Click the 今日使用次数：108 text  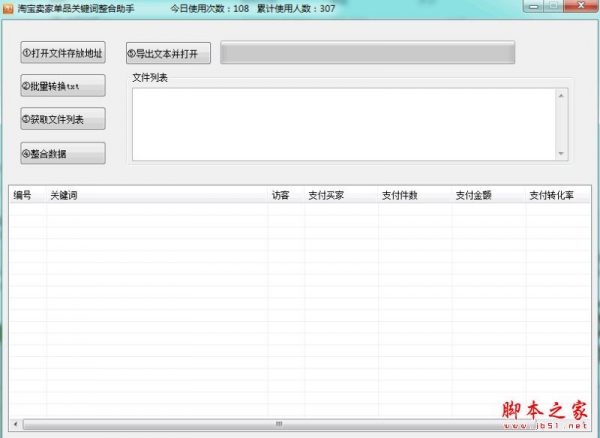[210, 8]
